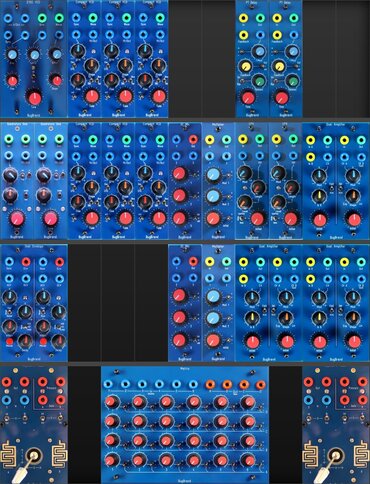The image size is (370, 484).
Task: Click the last orange output jack on Matrix mixer
Action: pos(261,384)
